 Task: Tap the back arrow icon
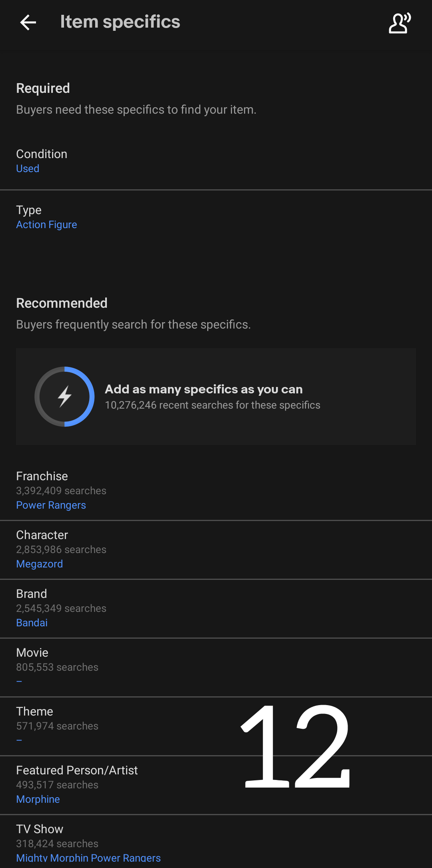[x=28, y=22]
